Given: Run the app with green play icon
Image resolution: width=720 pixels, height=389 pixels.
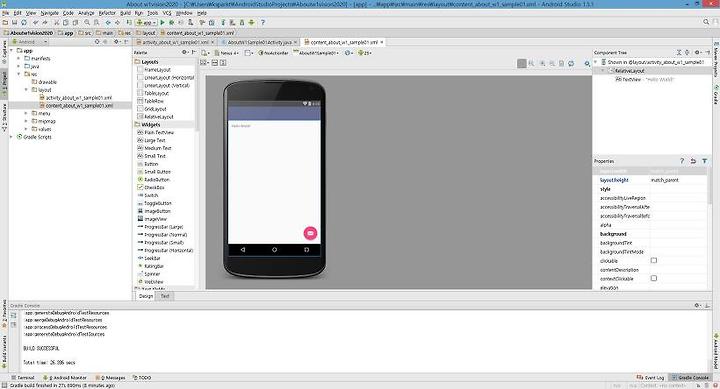Looking at the screenshot, I should (x=162, y=23).
